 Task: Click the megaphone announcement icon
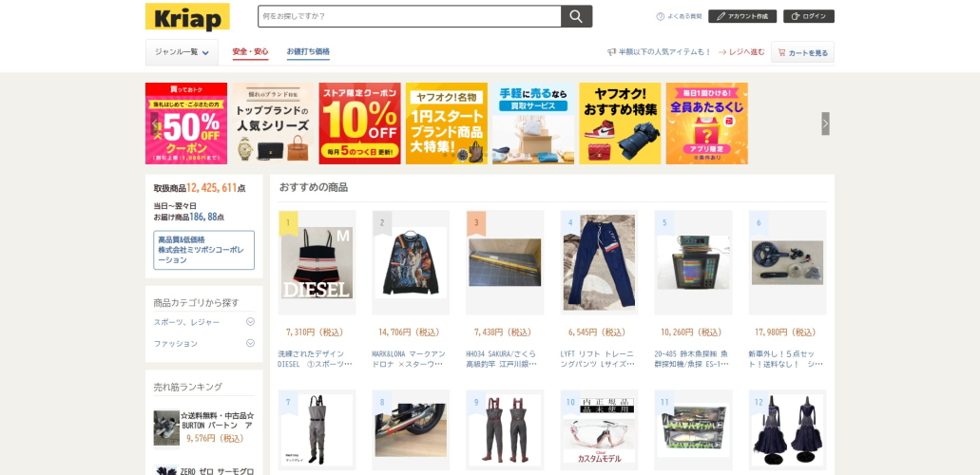tap(611, 52)
